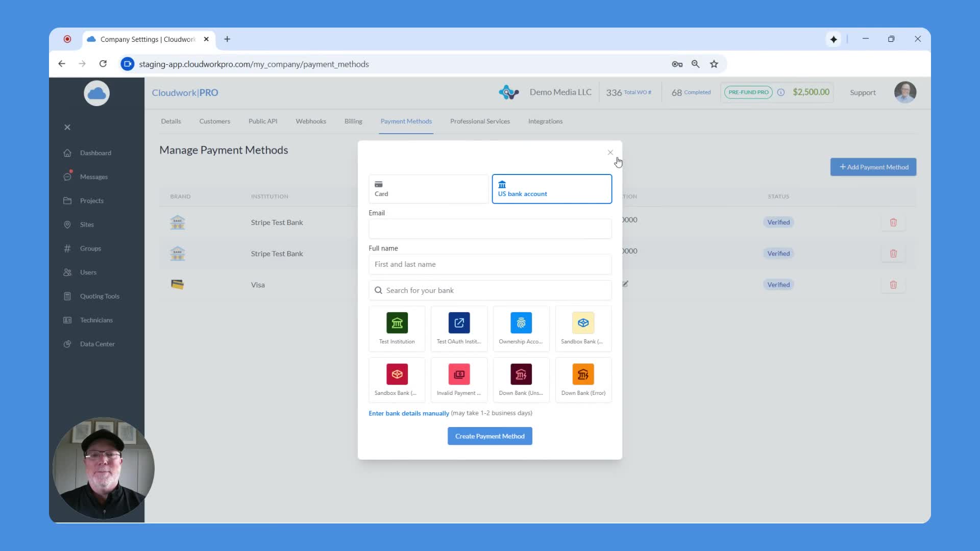This screenshot has height=551, width=980.
Task: Choose the Card payment option
Action: click(429, 189)
